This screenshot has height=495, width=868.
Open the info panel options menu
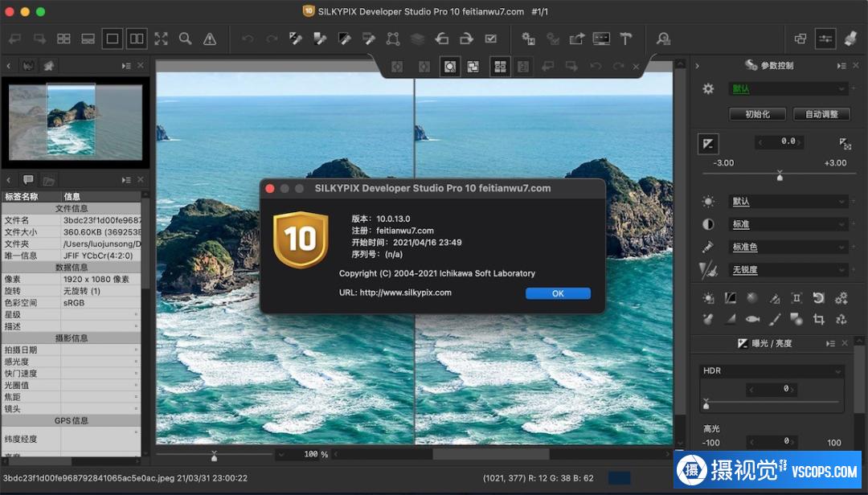(126, 180)
